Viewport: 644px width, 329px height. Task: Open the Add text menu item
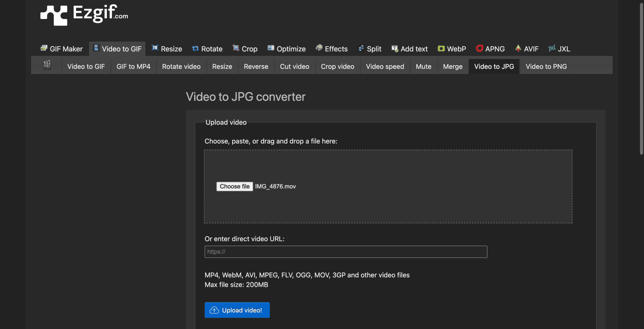[x=410, y=49]
